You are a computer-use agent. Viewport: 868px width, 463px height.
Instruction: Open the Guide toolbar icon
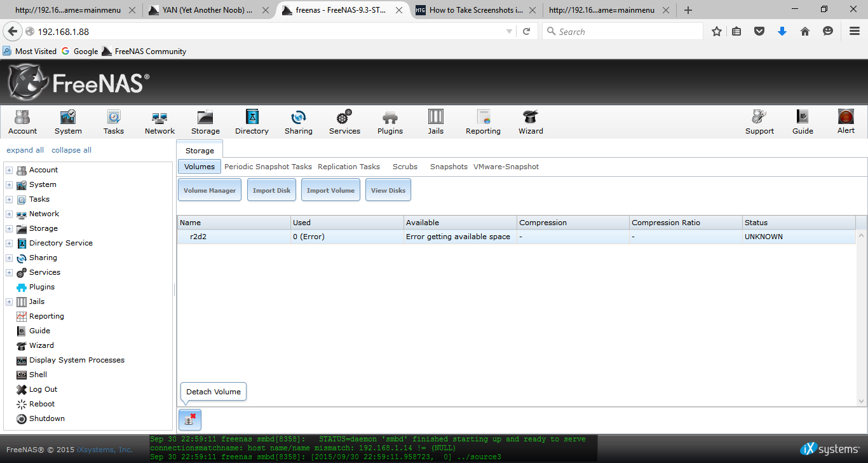803,121
